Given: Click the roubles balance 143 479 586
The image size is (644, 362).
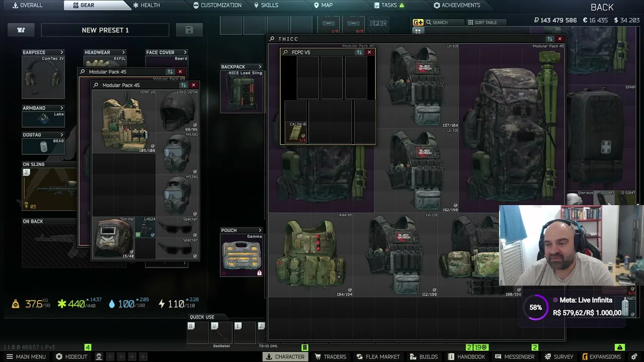Looking at the screenshot, I should pos(555,21).
